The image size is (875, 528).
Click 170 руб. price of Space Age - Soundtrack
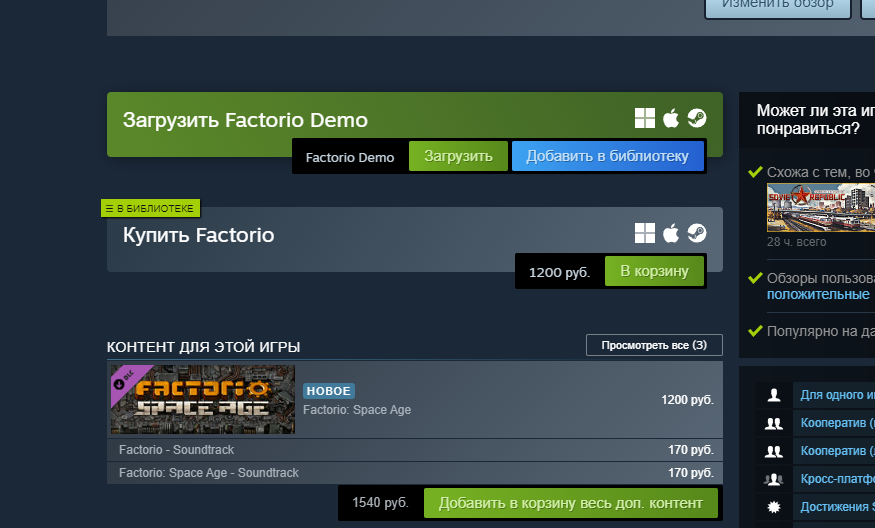tap(691, 473)
